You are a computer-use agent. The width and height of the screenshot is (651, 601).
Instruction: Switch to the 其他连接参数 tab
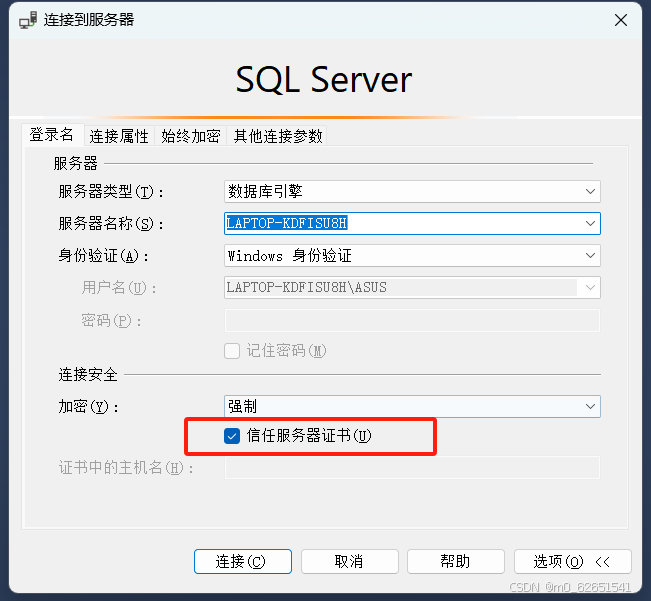pos(277,136)
